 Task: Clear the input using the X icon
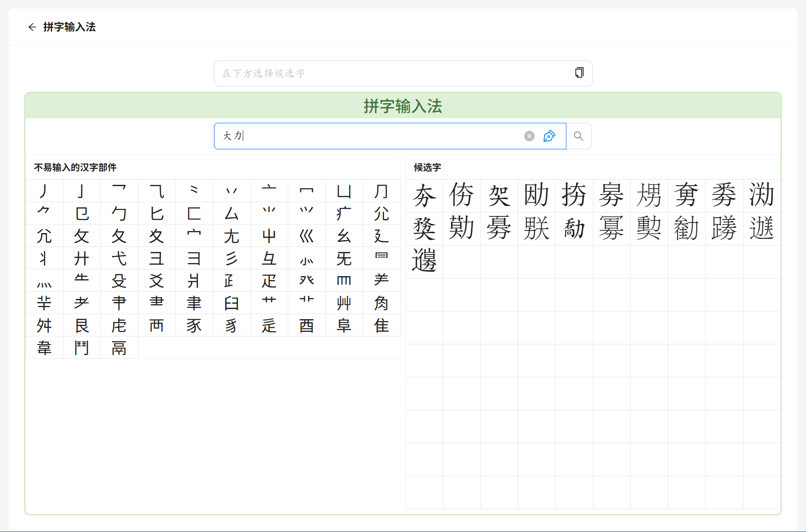point(529,136)
